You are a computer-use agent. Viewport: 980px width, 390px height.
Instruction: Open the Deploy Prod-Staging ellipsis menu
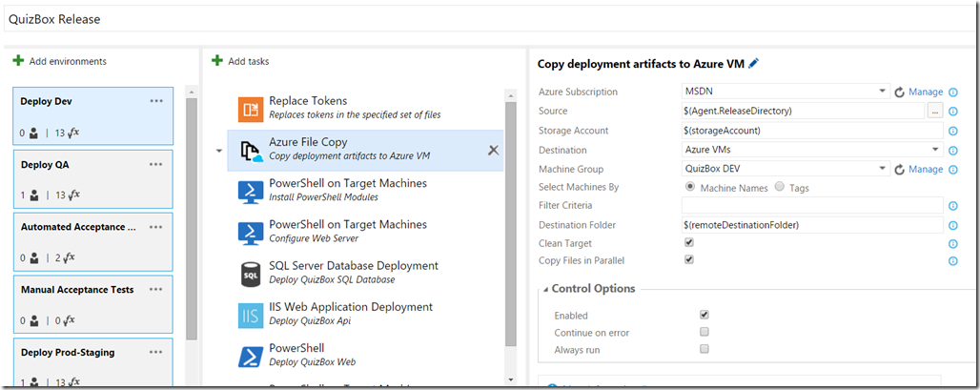point(156,352)
